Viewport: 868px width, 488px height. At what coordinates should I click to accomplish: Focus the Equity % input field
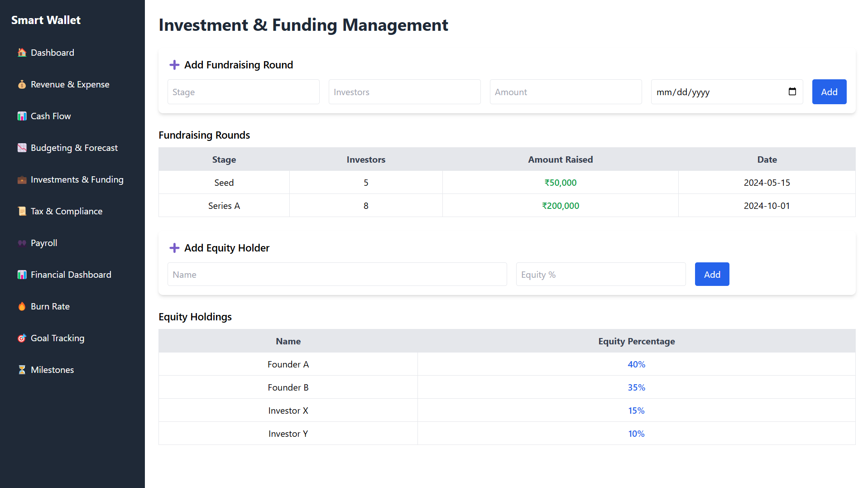pyautogui.click(x=600, y=275)
